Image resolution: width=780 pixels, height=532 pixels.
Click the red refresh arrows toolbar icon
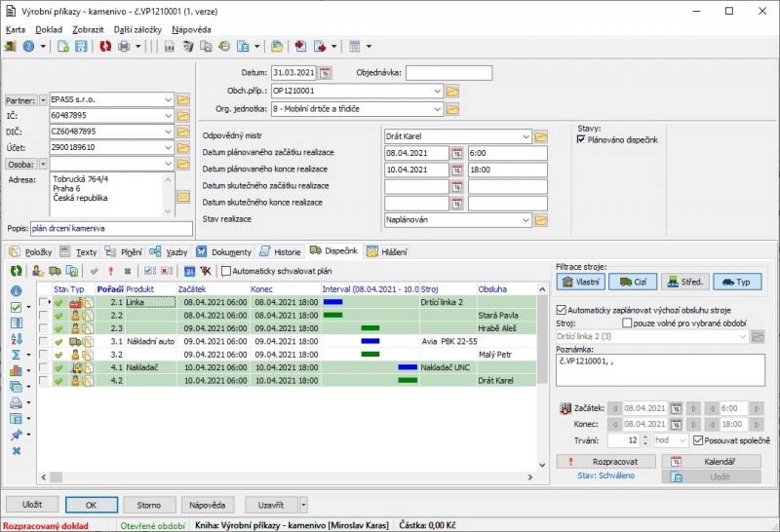(105, 46)
